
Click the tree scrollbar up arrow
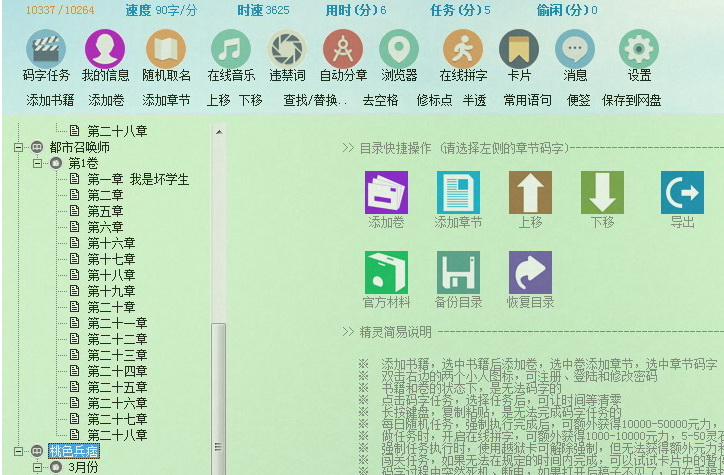(219, 132)
